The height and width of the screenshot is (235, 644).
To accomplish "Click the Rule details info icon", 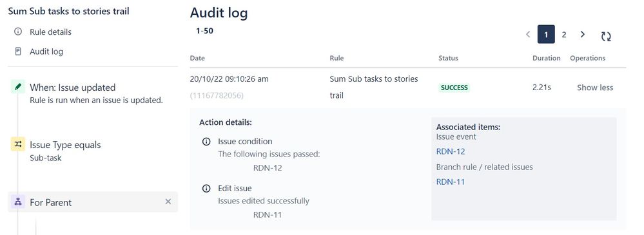I will coord(17,32).
